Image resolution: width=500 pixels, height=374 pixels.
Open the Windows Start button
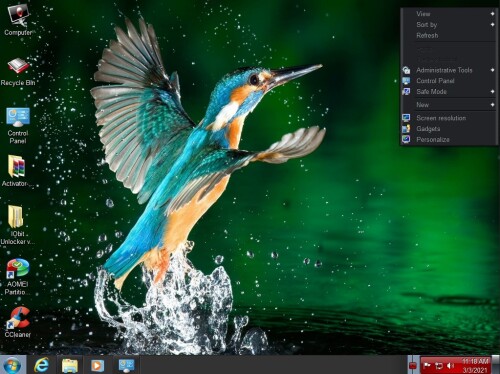point(13,365)
